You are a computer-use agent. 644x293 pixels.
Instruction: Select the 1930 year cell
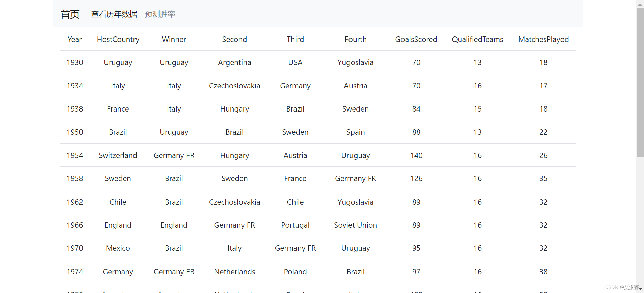click(x=75, y=62)
